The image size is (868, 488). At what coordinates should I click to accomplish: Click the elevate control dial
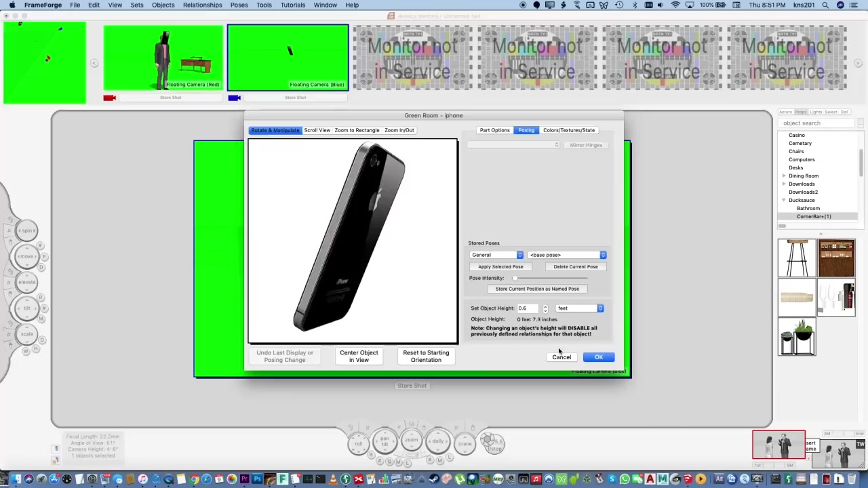pyautogui.click(x=26, y=283)
